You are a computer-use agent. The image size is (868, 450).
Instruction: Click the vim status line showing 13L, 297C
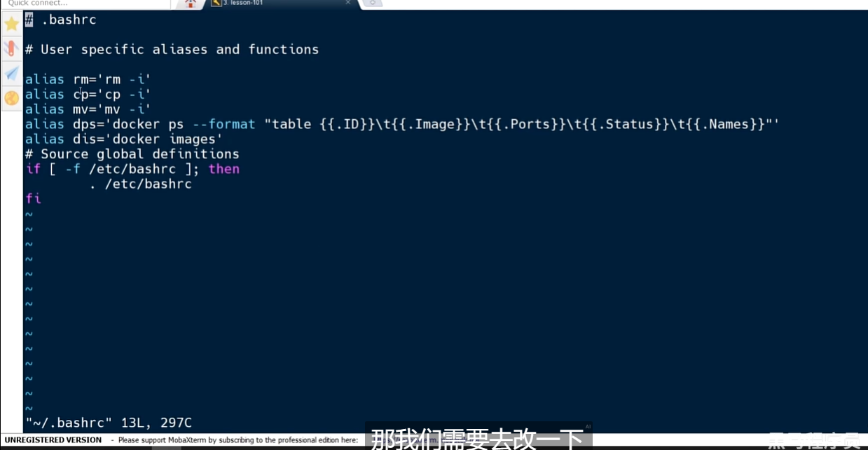point(109,423)
